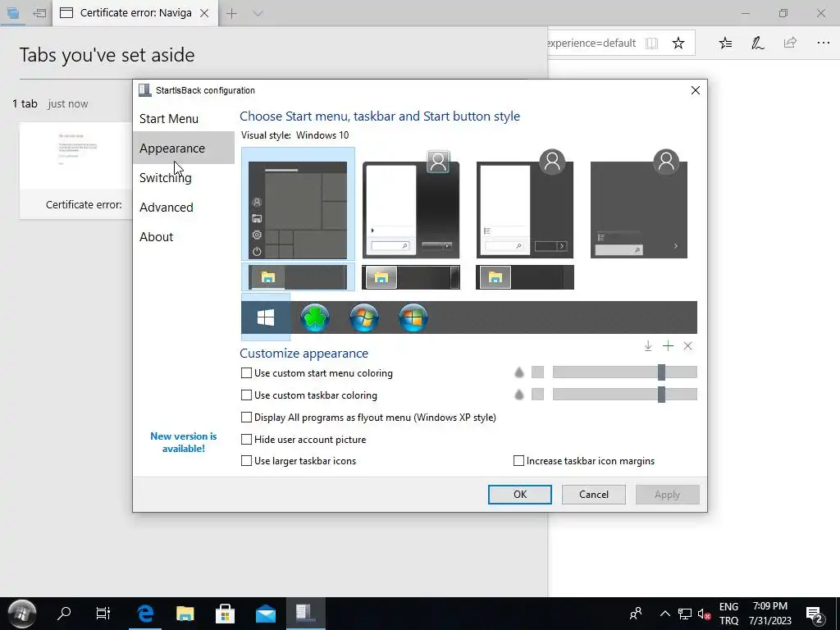Click the OK button
Image resolution: width=840 pixels, height=630 pixels.
(519, 495)
